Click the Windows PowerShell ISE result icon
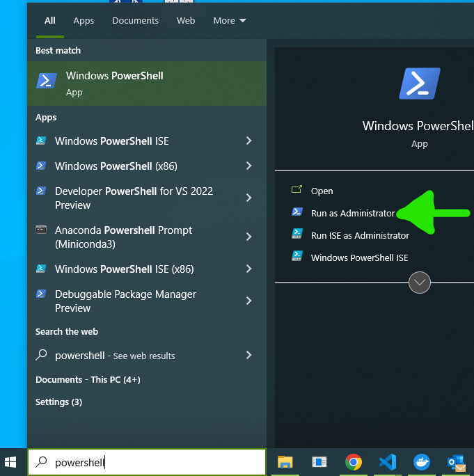 tap(41, 141)
